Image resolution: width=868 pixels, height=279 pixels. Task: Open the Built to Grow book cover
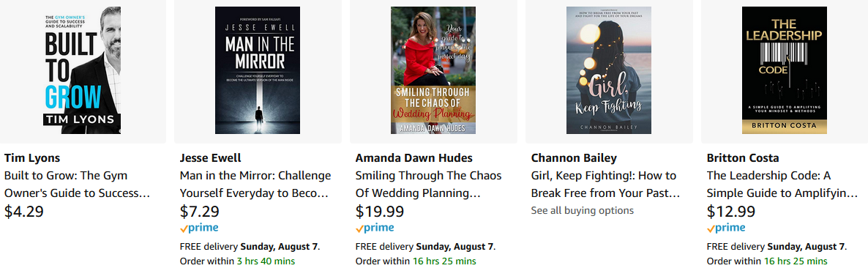82,70
